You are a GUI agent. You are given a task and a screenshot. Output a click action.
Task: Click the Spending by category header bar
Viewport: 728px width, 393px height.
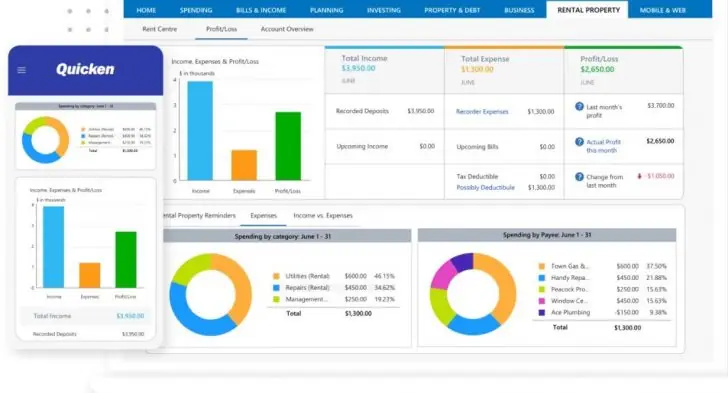(x=286, y=236)
